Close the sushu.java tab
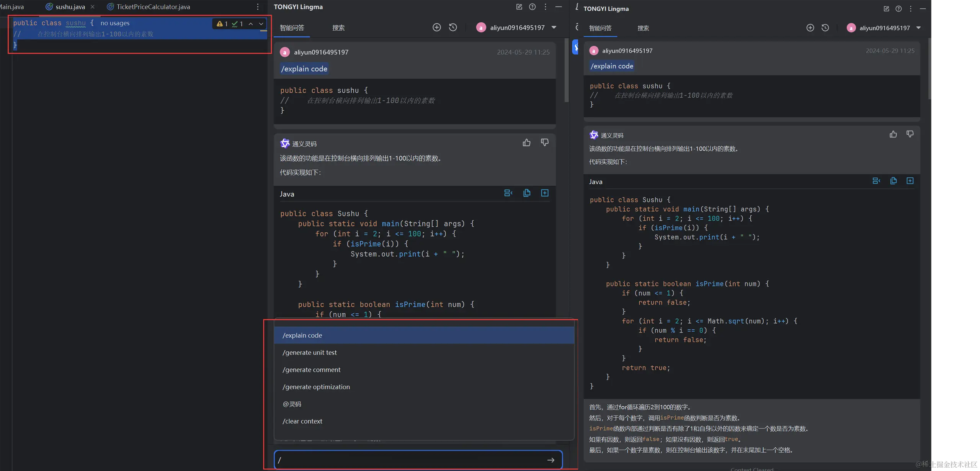The width and height of the screenshot is (980, 471). [x=93, y=7]
